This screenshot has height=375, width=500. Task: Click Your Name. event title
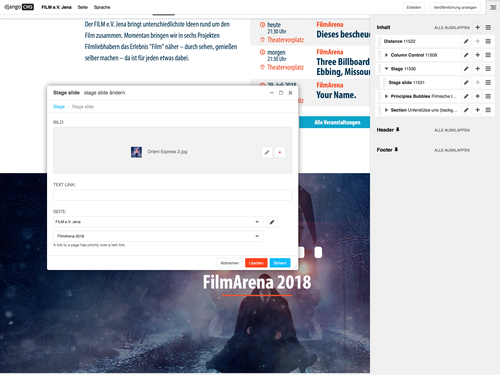[336, 95]
